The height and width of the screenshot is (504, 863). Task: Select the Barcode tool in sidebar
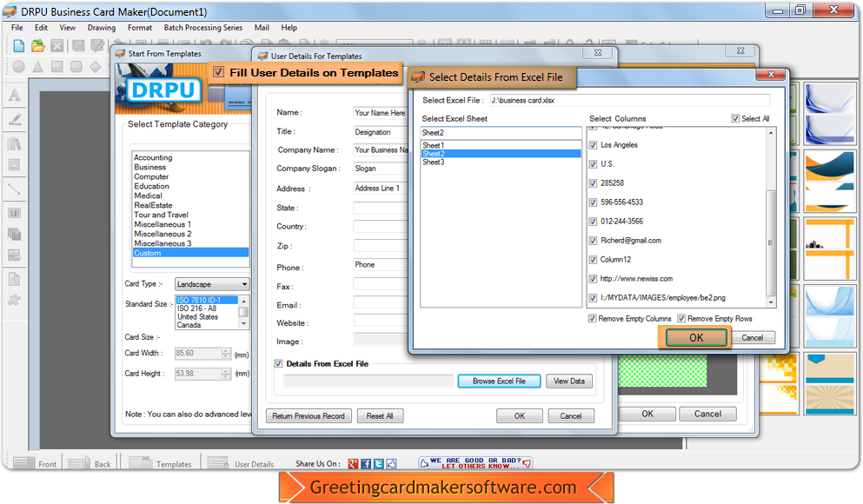[x=14, y=213]
